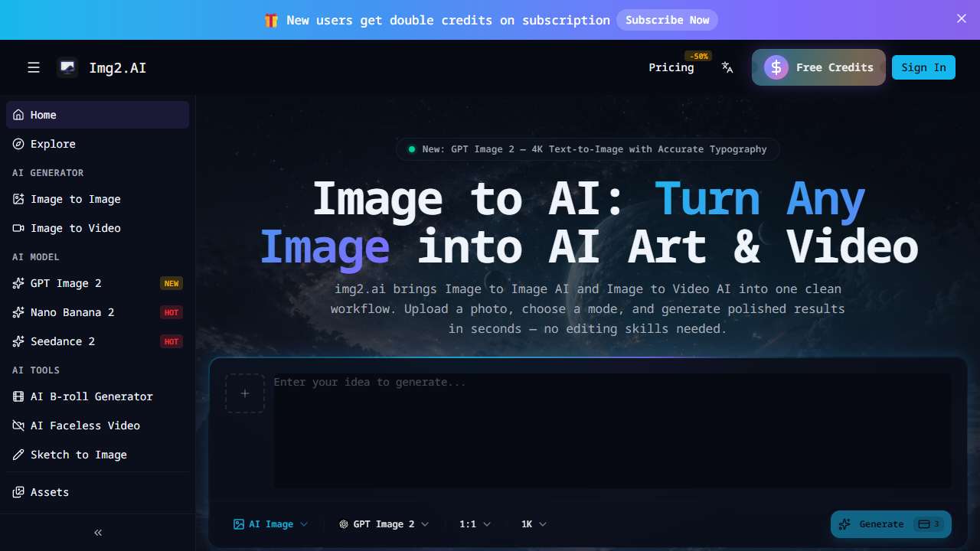Click the Sketch to Image label
This screenshot has height=551, width=980.
click(79, 455)
